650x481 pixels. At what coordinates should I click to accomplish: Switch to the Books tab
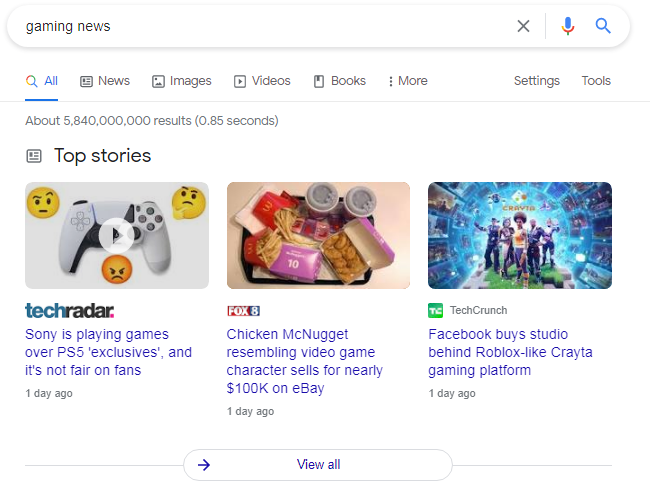coord(340,81)
